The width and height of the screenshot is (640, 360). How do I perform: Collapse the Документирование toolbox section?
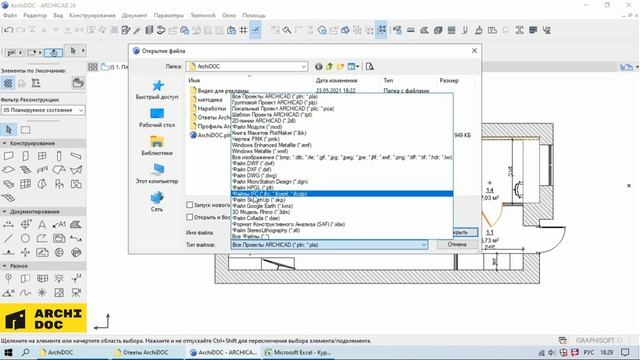[4, 211]
